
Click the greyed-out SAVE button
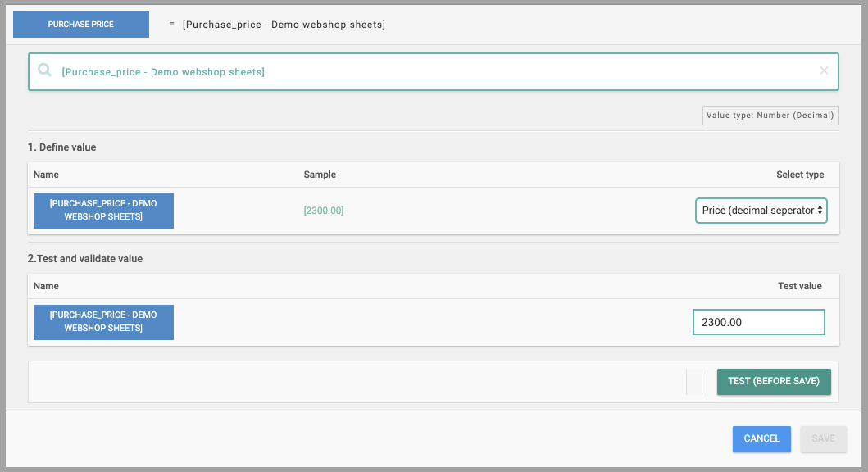[823, 438]
